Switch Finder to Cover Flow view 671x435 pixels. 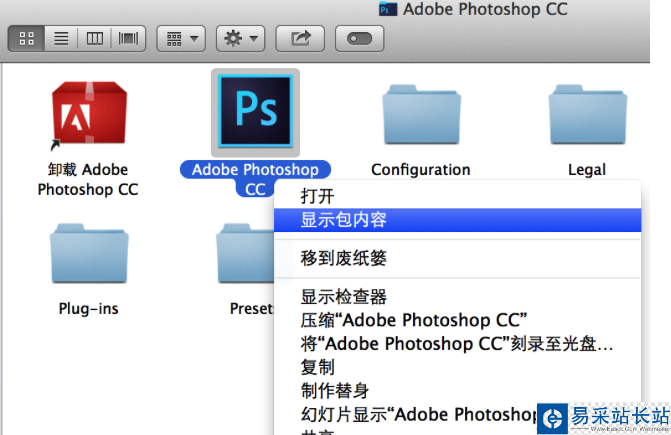[128, 38]
